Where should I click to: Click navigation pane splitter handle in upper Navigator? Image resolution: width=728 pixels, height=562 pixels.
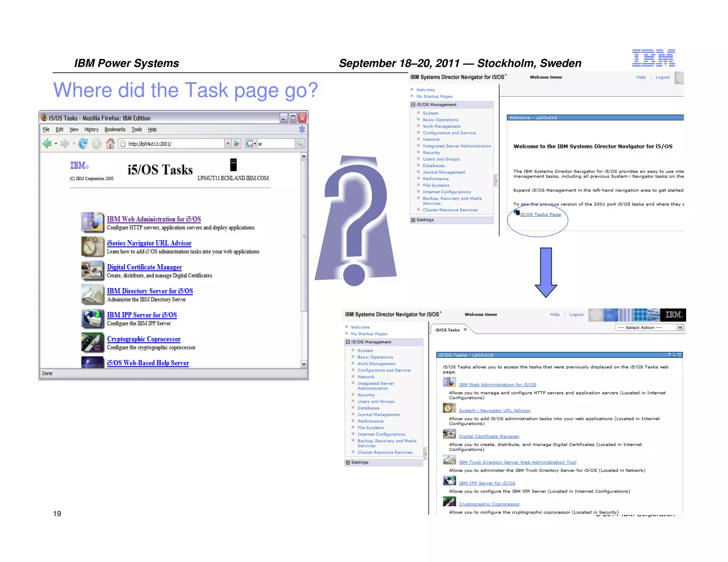click(496, 180)
